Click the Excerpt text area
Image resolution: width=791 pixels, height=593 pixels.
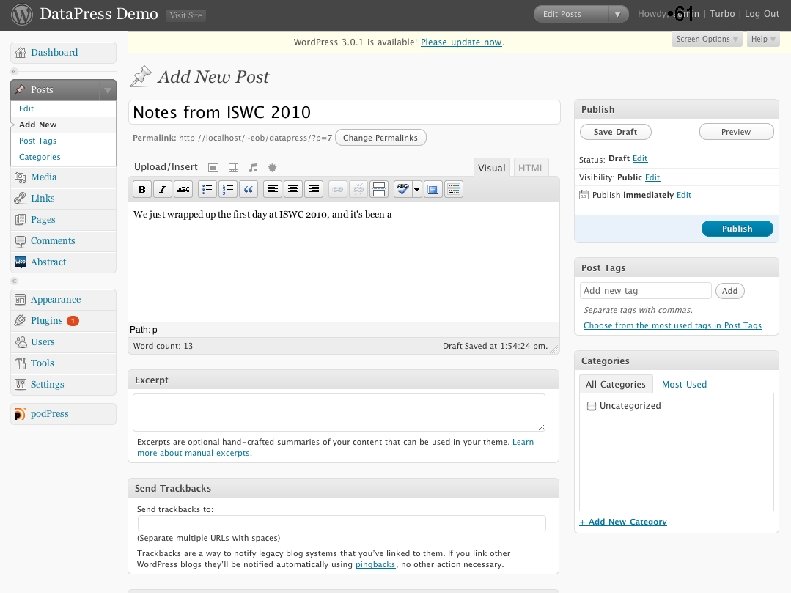(339, 412)
